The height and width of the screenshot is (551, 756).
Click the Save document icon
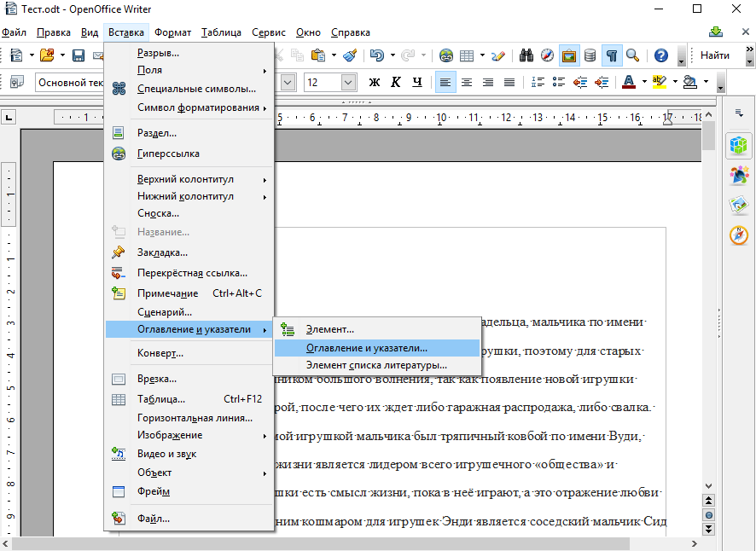[x=79, y=55]
